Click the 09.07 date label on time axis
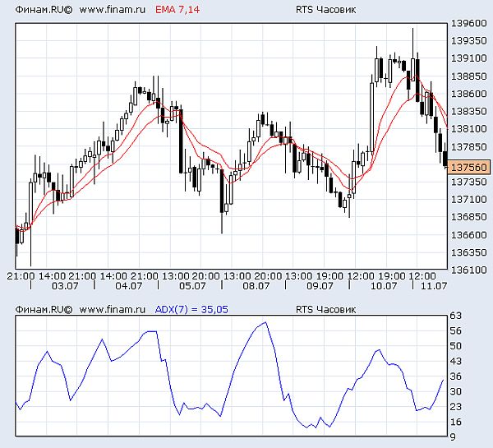 (320, 286)
